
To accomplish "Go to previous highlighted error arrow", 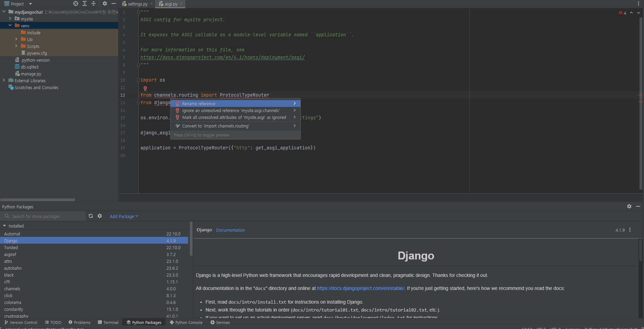I will [x=631, y=13].
